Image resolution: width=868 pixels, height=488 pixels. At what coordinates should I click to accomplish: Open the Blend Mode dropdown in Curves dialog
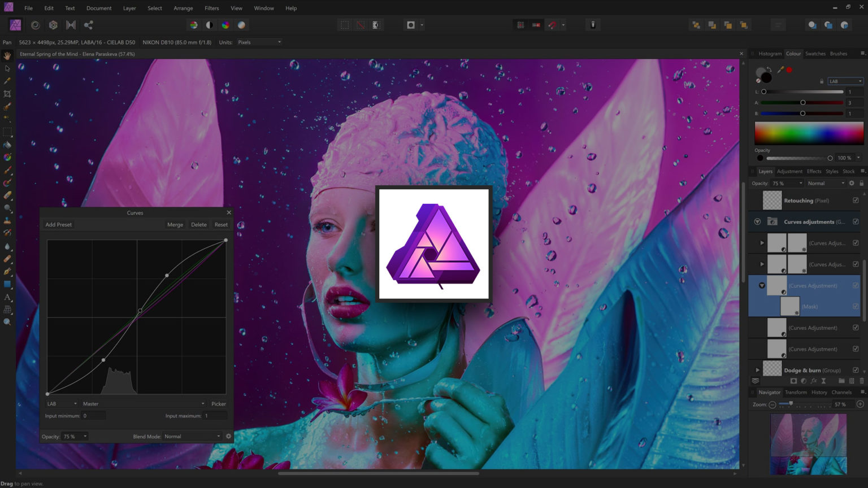pos(192,436)
